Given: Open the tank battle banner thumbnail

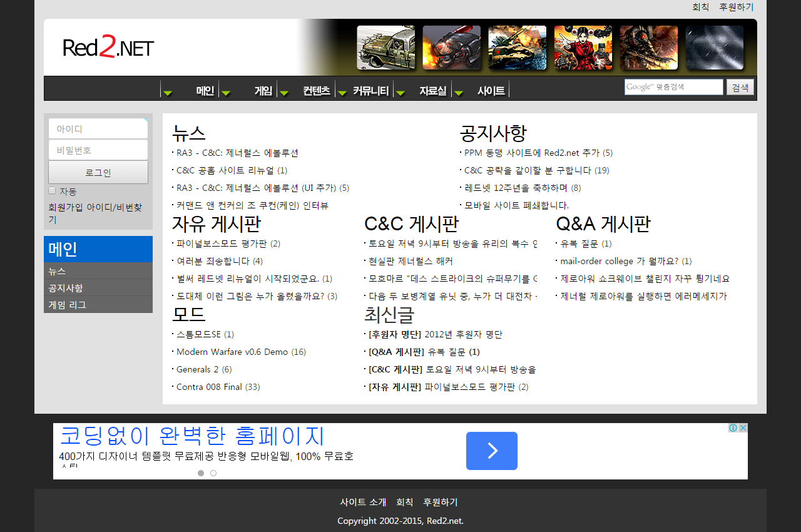Looking at the screenshot, I should pyautogui.click(x=518, y=48).
